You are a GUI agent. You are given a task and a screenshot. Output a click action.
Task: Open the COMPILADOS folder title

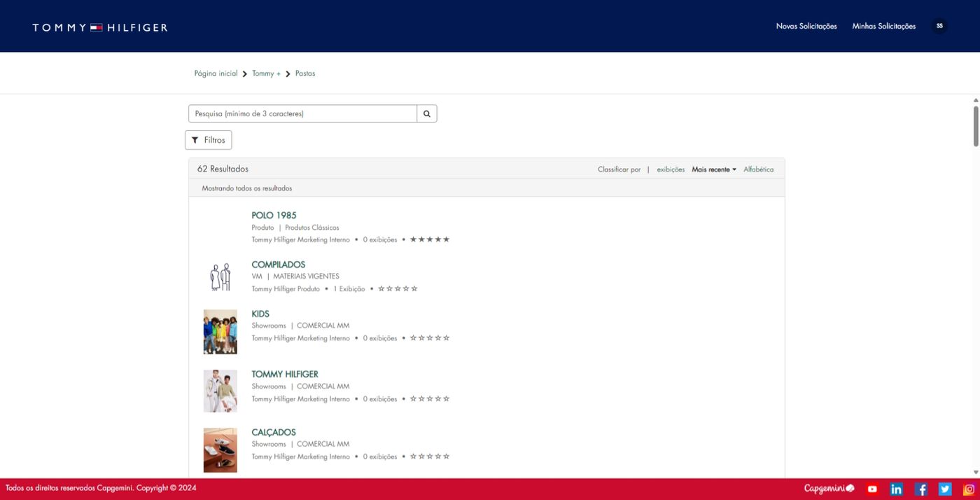279,265
